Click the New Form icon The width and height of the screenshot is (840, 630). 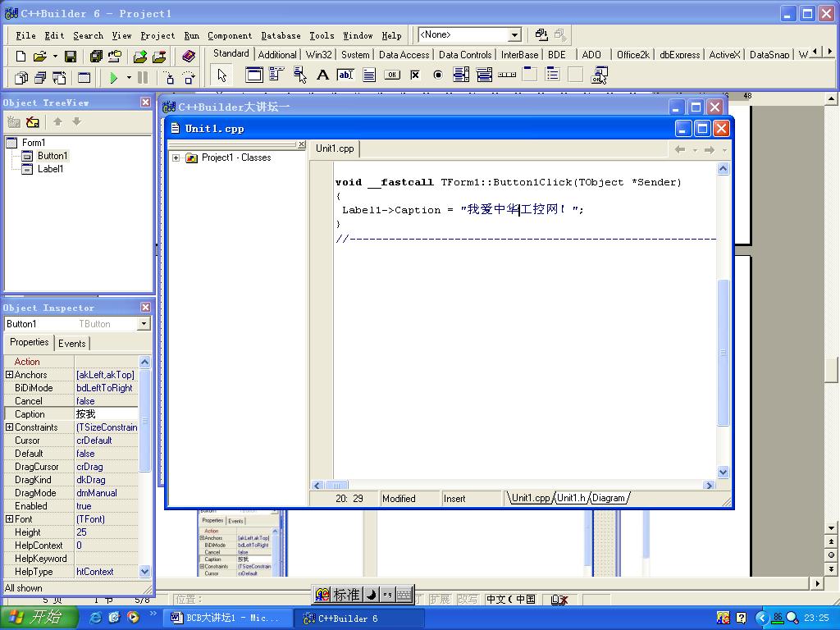(84, 78)
